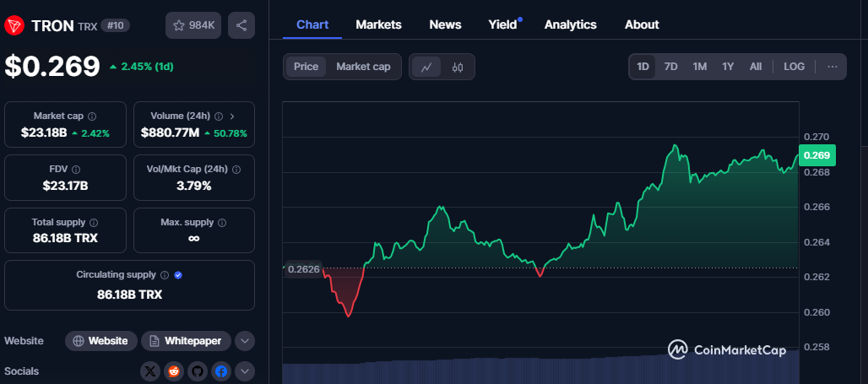The image size is (868, 384).
Task: Open the Reddit social icon
Action: pyautogui.click(x=174, y=371)
